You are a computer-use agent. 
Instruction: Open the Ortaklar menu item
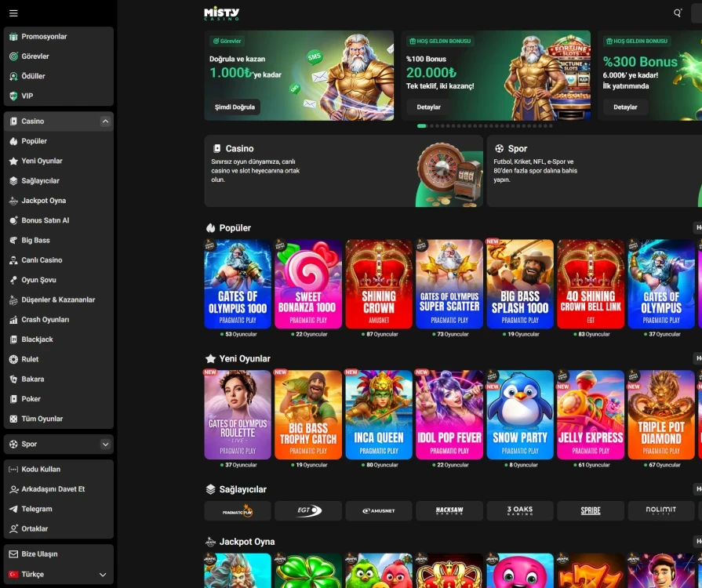pos(59,529)
